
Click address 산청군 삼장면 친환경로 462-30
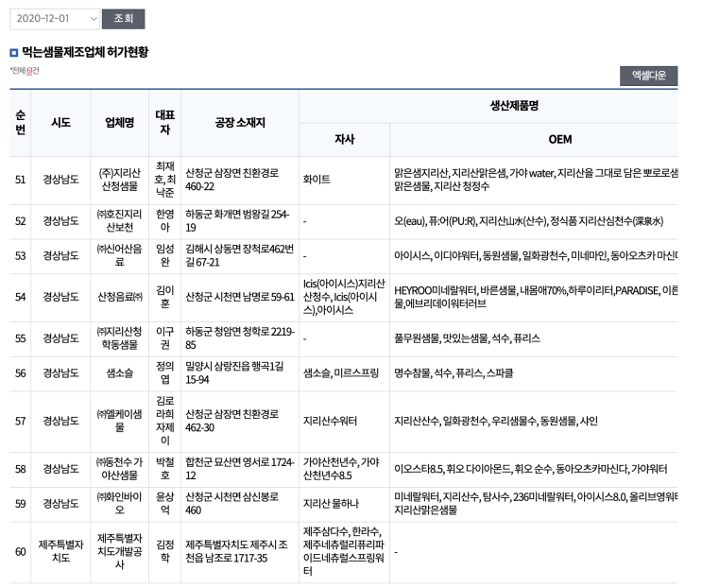[x=231, y=421]
